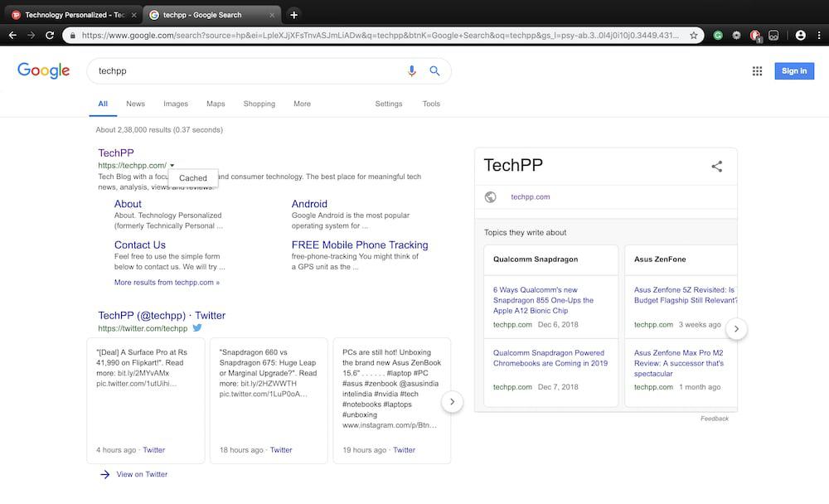Image resolution: width=829 pixels, height=504 pixels.
Task: Reload the page with refresh icon
Action: [x=50, y=36]
